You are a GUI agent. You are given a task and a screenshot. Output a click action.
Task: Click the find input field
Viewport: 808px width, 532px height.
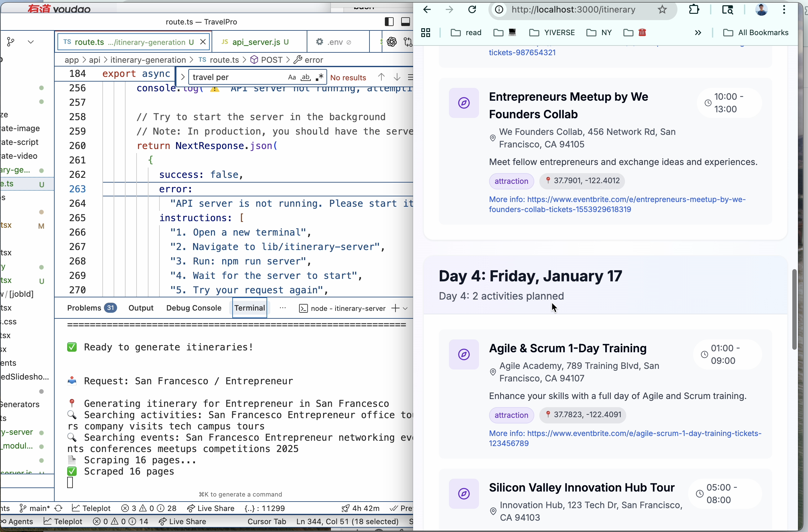point(238,77)
